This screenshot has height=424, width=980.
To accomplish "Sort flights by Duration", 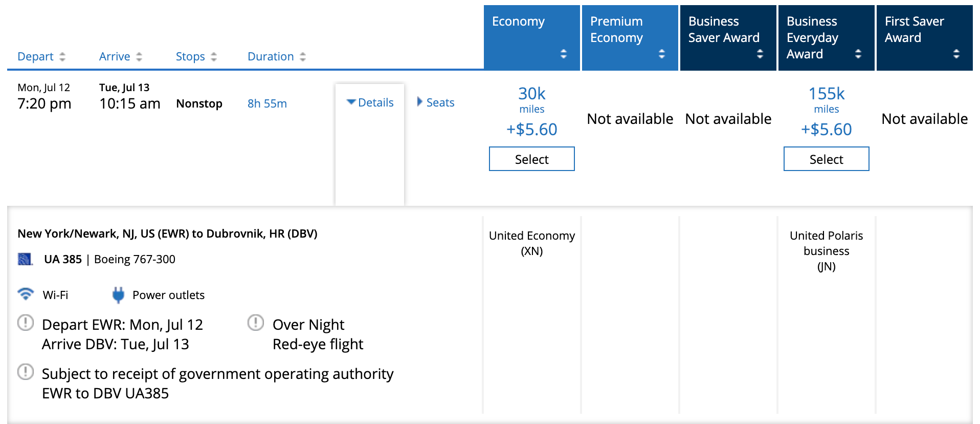I will coord(277,56).
